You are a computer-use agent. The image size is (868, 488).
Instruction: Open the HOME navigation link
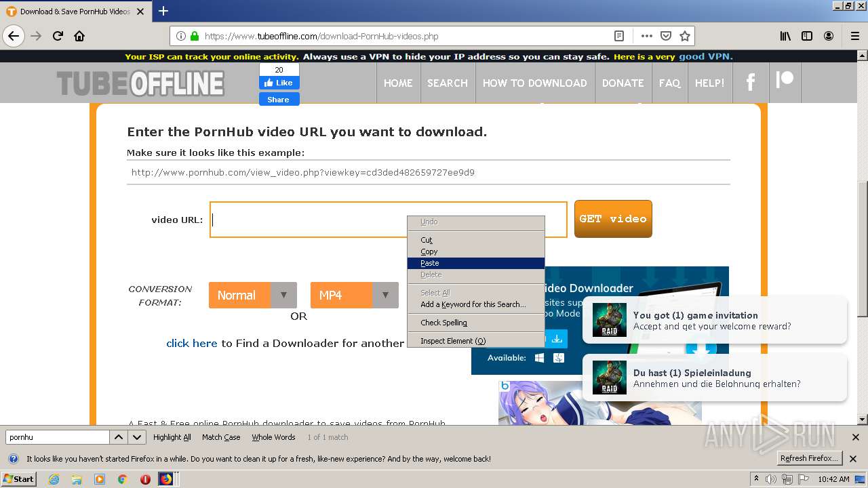(398, 83)
